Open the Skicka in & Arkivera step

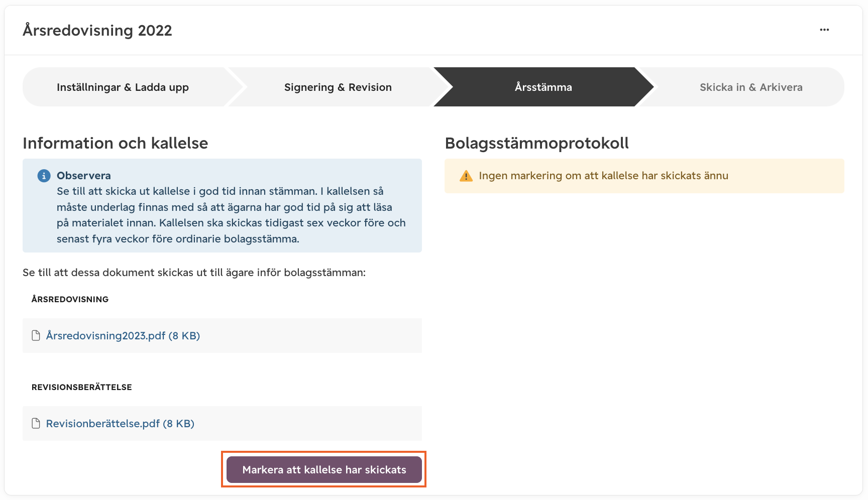(x=751, y=87)
